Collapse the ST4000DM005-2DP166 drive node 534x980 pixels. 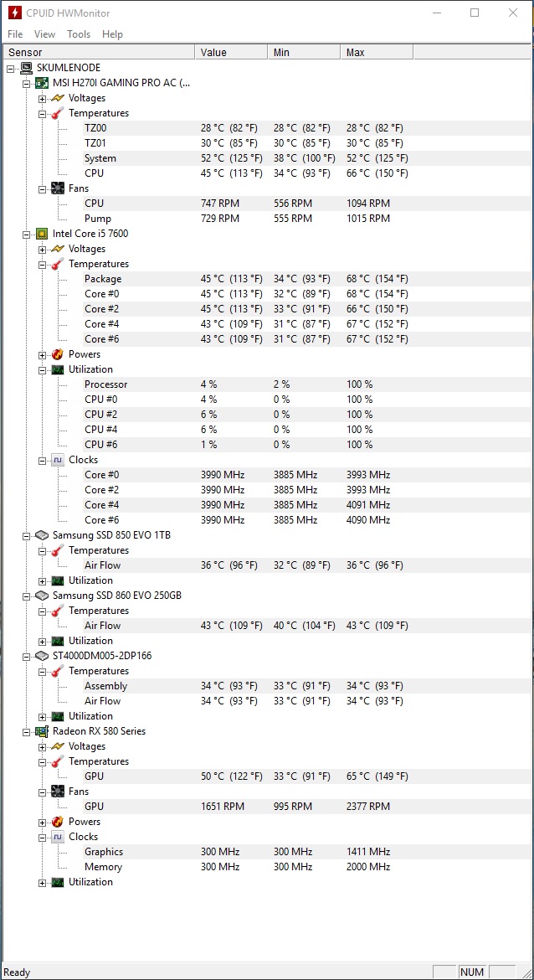26,656
